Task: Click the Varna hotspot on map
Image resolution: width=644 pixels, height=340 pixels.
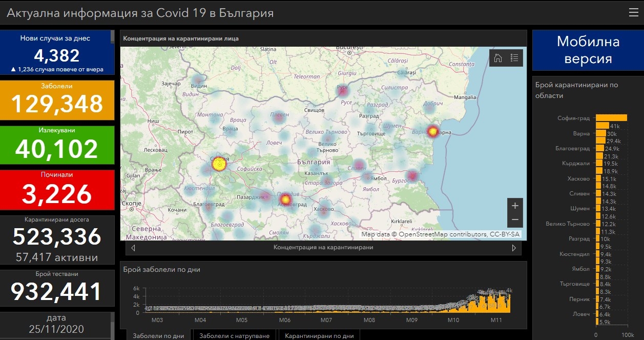Action: click(x=433, y=131)
